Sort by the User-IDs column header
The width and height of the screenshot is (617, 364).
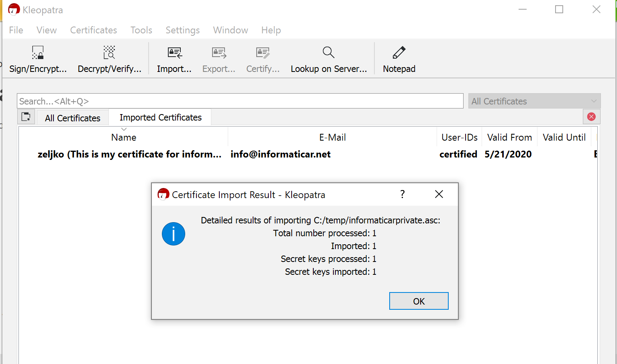[460, 137]
